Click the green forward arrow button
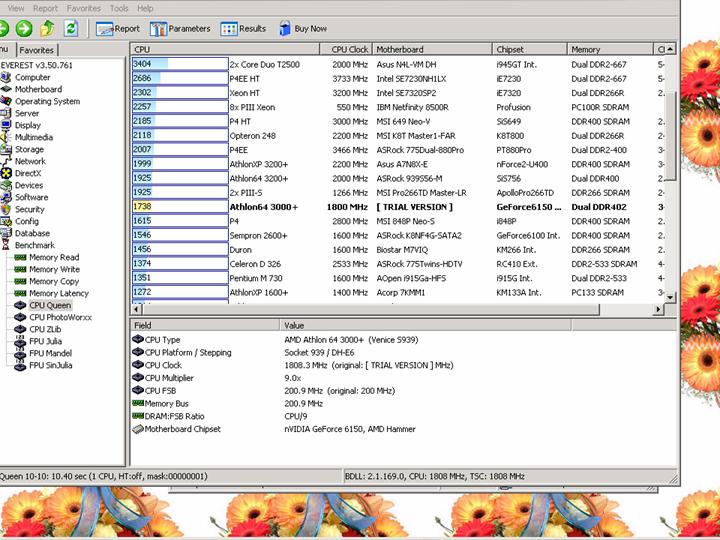The image size is (720, 540). click(24, 29)
